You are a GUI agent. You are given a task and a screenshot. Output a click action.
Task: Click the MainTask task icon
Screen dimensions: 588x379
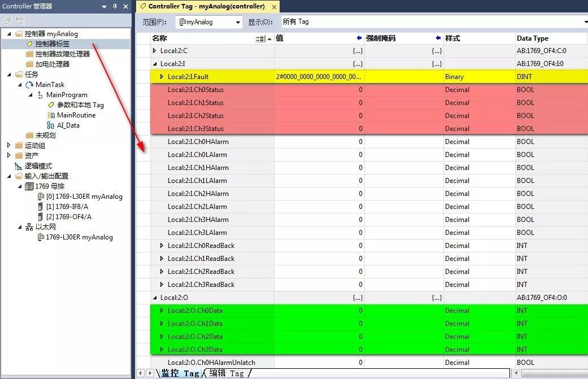29,85
